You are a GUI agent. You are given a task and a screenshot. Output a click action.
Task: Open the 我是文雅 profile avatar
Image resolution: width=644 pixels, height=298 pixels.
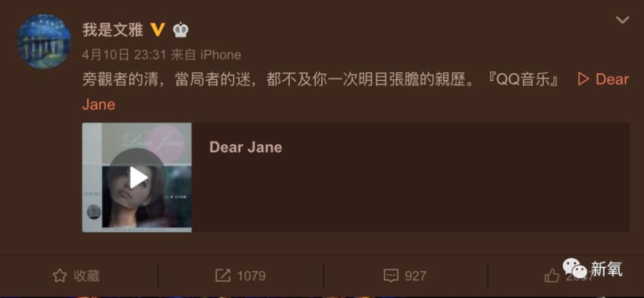tap(44, 41)
